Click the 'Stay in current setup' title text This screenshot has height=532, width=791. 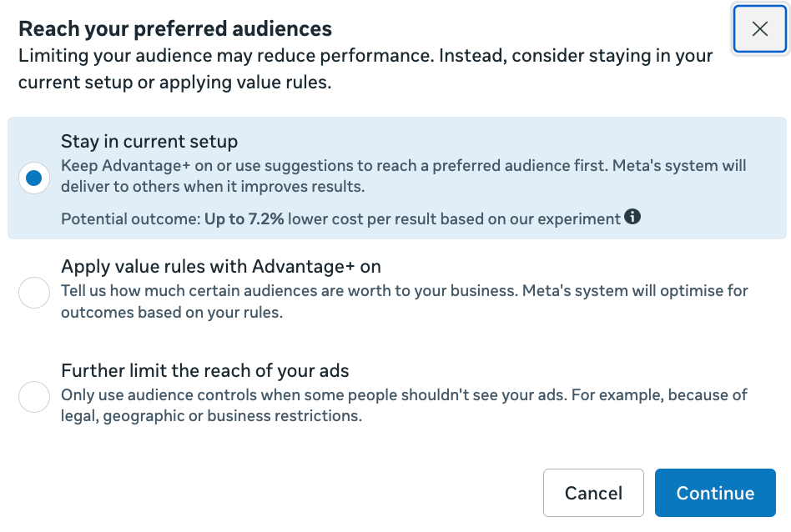(x=149, y=141)
